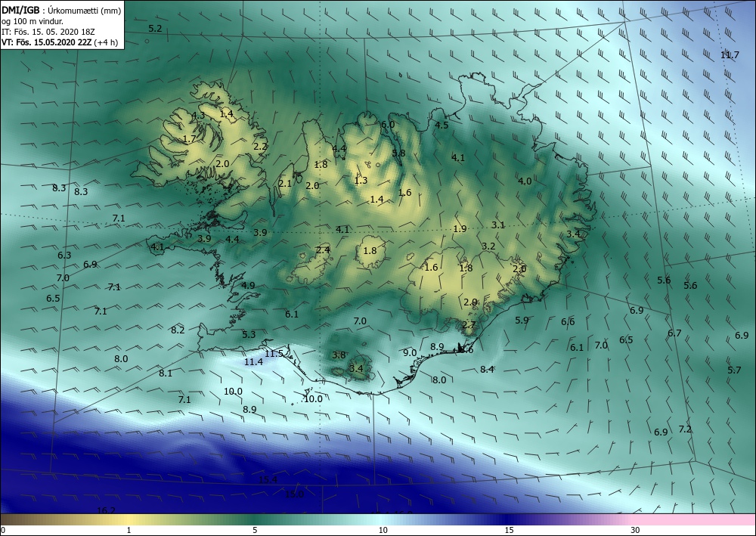Click the '4.3' value in the Westfjords
The height and width of the screenshot is (536, 756).
(x=198, y=115)
